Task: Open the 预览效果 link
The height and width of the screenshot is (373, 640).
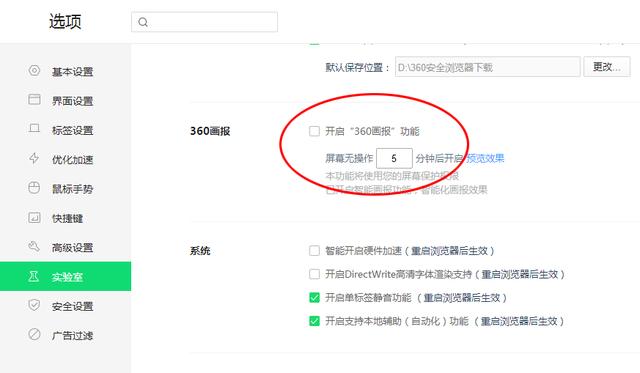Action: (485, 158)
